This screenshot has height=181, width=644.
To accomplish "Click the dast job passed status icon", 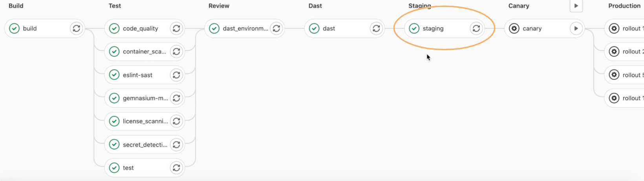I will [314, 28].
